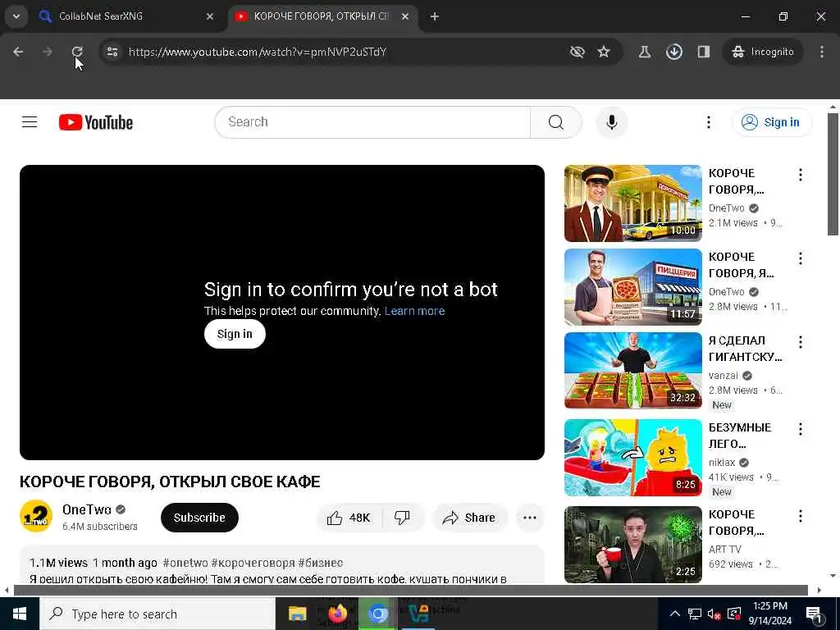Open YouTube settings three-dot menu
Viewport: 840px width, 630px height.
coord(708,122)
